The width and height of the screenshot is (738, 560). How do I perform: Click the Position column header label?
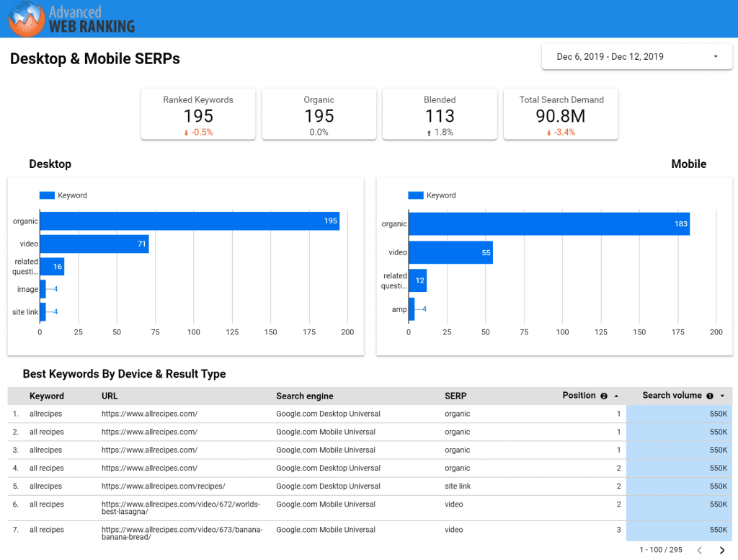[579, 396]
